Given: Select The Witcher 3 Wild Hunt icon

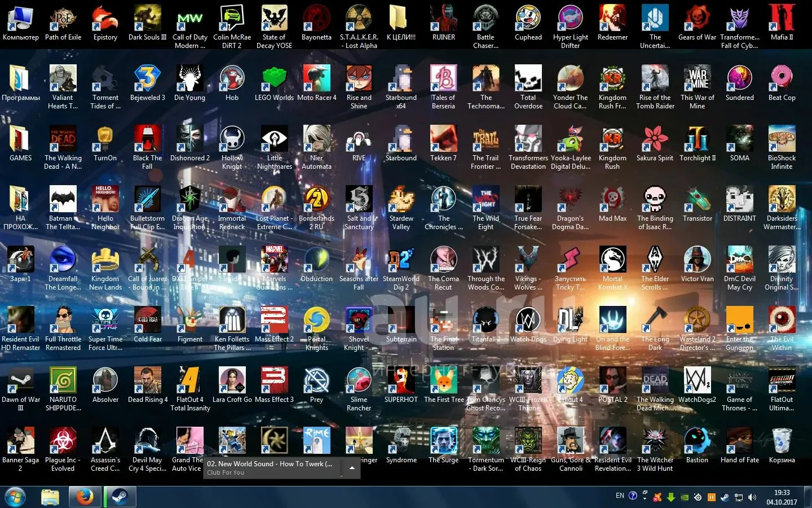Looking at the screenshot, I should tap(655, 449).
